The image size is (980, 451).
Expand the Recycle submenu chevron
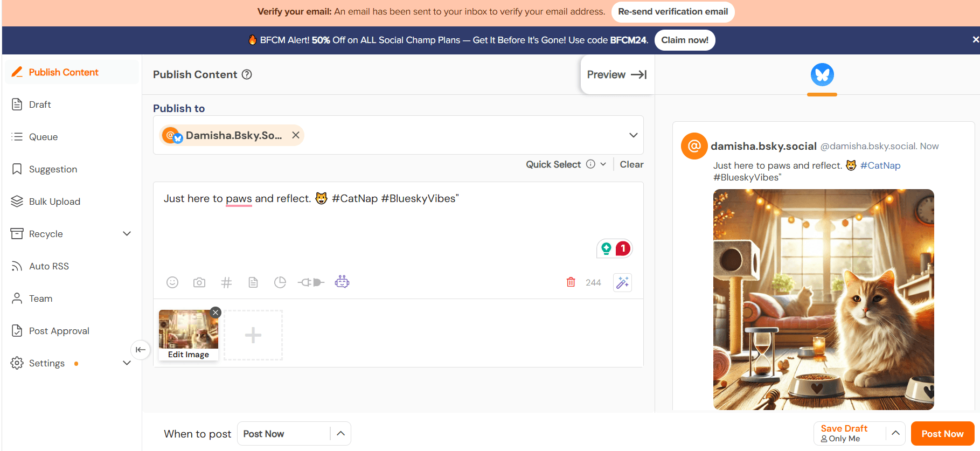(127, 234)
